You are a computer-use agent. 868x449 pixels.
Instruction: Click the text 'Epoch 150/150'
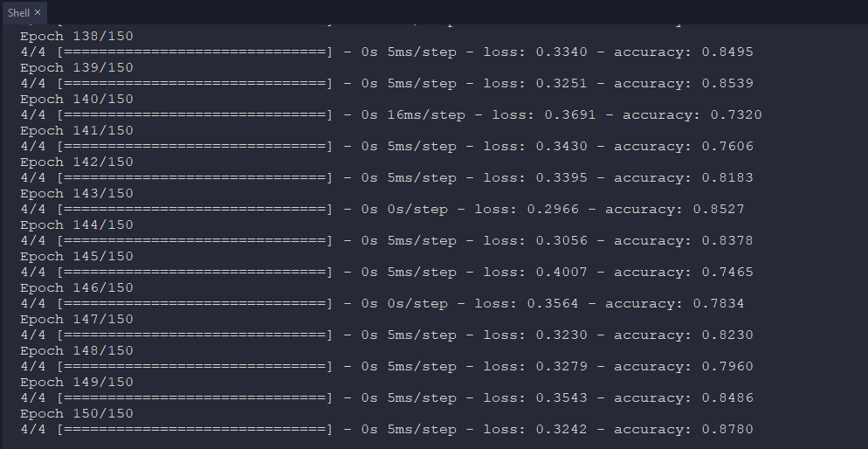[x=77, y=413]
